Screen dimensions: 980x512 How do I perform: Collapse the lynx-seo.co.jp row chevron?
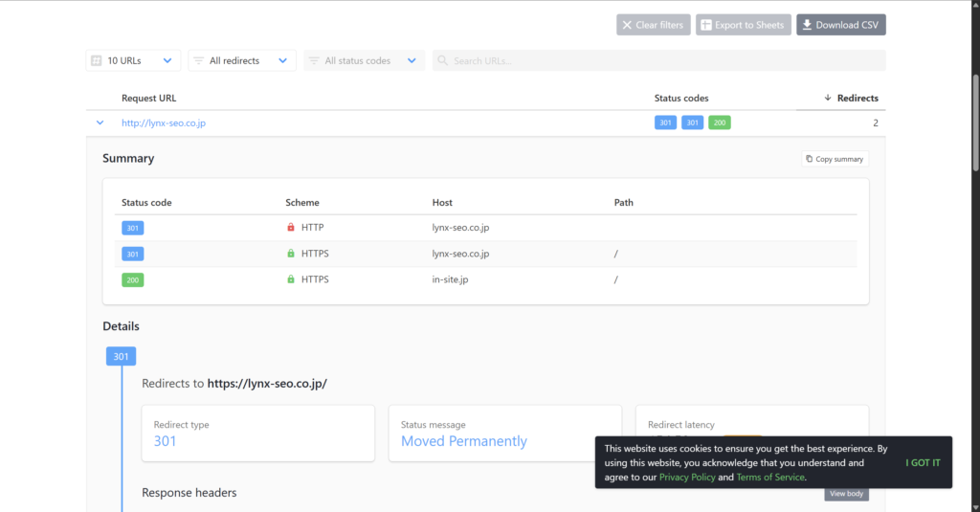tap(100, 122)
